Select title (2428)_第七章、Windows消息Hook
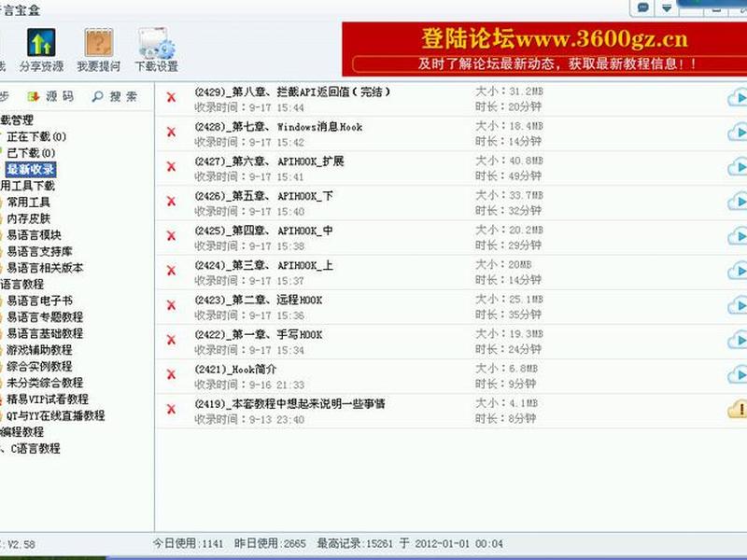 click(278, 127)
